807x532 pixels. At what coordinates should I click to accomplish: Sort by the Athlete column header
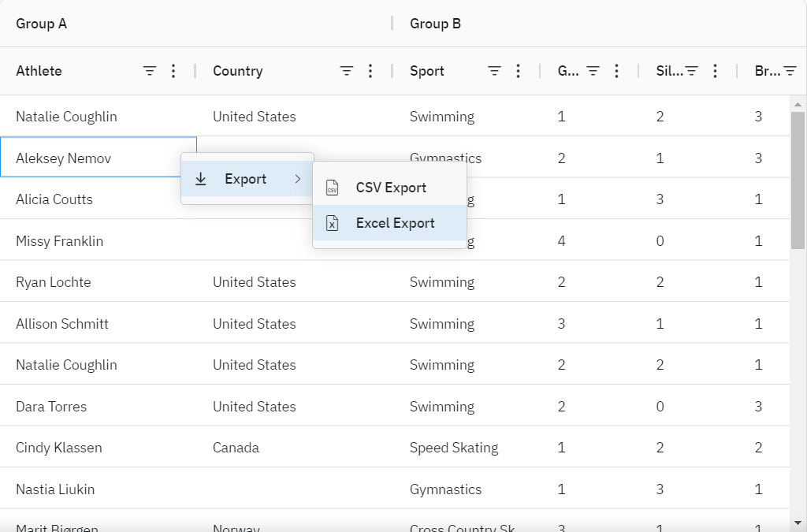[39, 71]
